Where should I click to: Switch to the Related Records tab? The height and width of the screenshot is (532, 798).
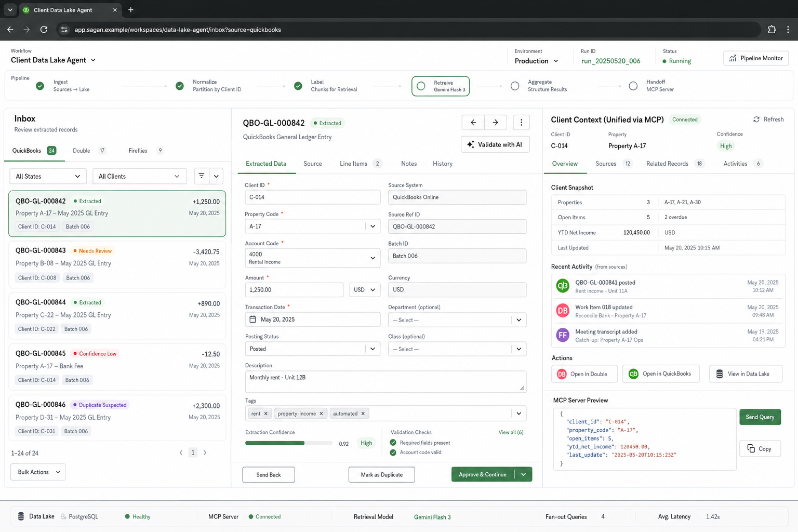pyautogui.click(x=675, y=164)
